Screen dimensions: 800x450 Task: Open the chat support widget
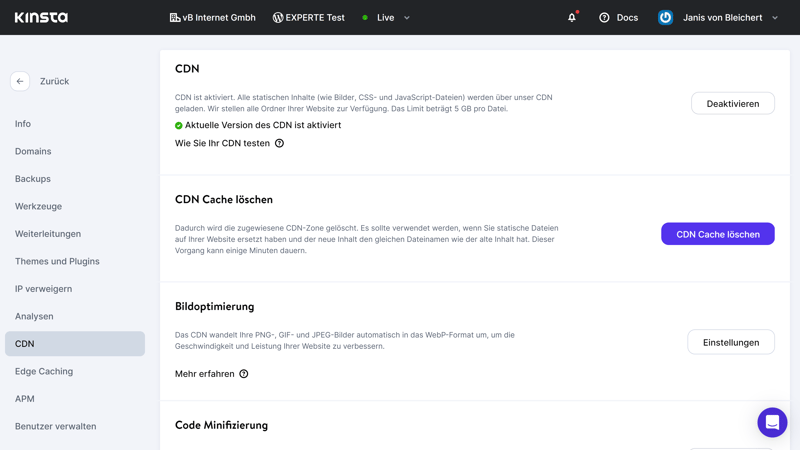772,422
